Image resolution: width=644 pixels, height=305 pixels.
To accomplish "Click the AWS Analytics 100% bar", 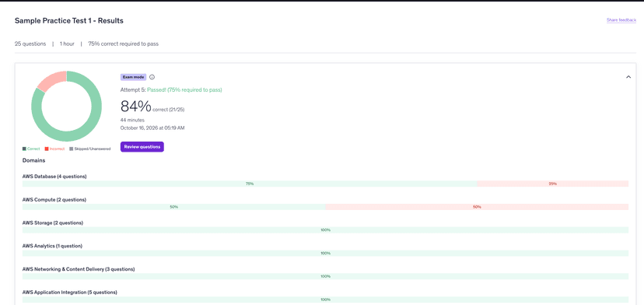I will click(x=325, y=253).
